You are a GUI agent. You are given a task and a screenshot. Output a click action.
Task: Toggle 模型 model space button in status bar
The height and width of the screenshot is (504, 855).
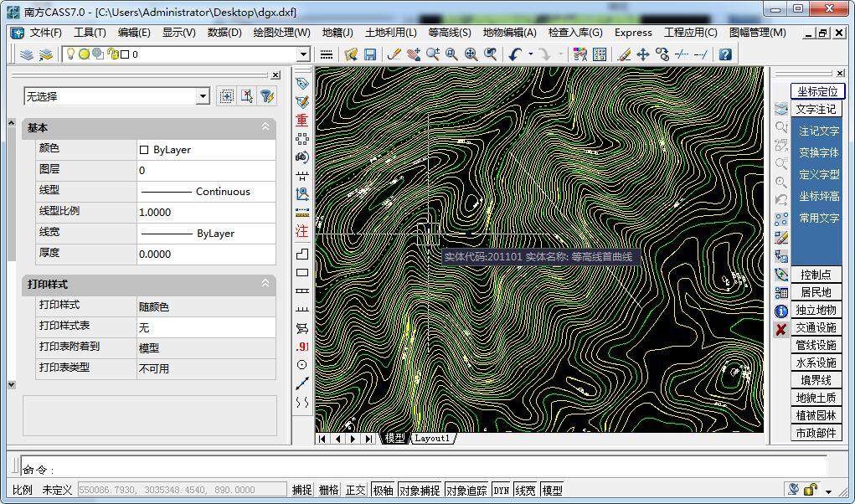pos(552,491)
